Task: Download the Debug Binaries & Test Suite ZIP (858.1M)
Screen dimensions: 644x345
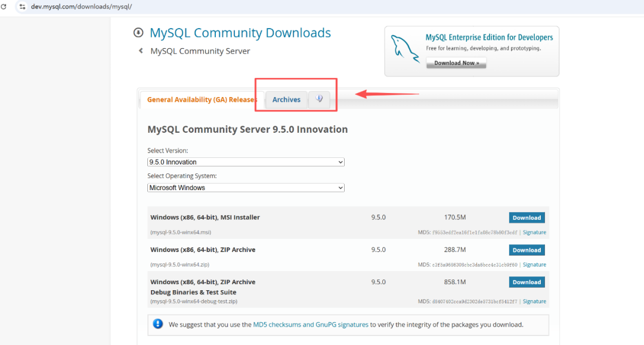Action: point(527,282)
